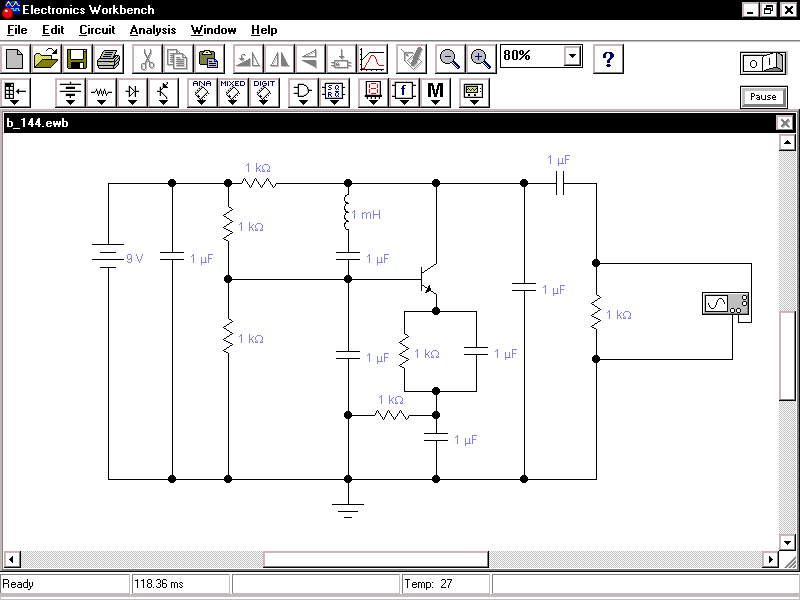
Task: Click the Print icon
Action: pyautogui.click(x=108, y=58)
